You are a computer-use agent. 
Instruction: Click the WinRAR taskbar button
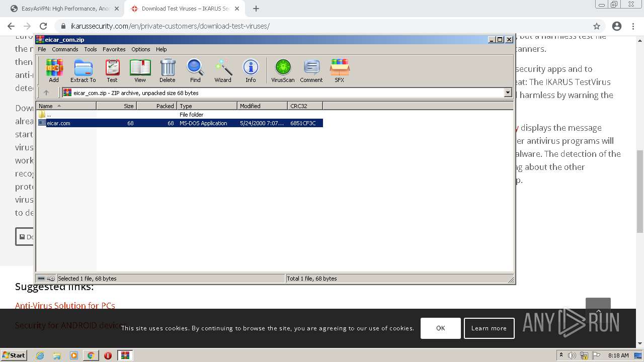(125, 355)
